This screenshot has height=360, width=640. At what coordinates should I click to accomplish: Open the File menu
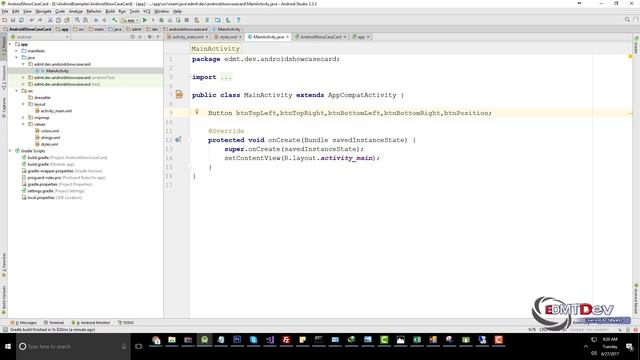(x=5, y=11)
